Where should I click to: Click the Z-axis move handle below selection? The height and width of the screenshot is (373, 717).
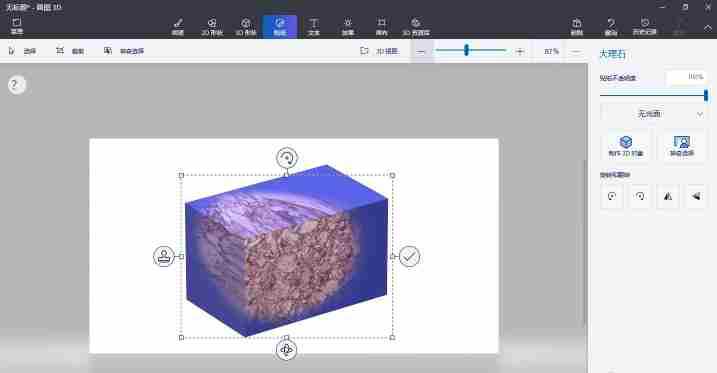286,350
